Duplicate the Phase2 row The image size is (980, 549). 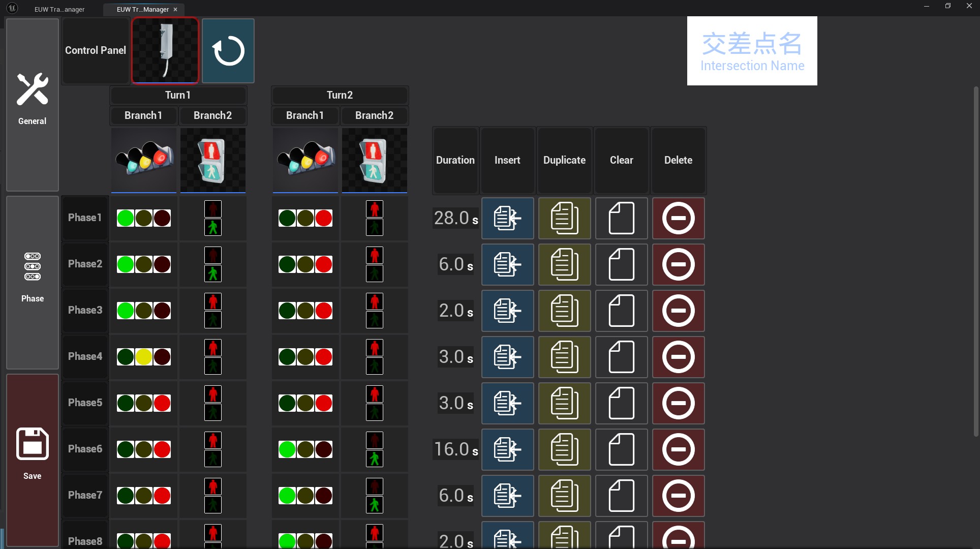tap(564, 264)
